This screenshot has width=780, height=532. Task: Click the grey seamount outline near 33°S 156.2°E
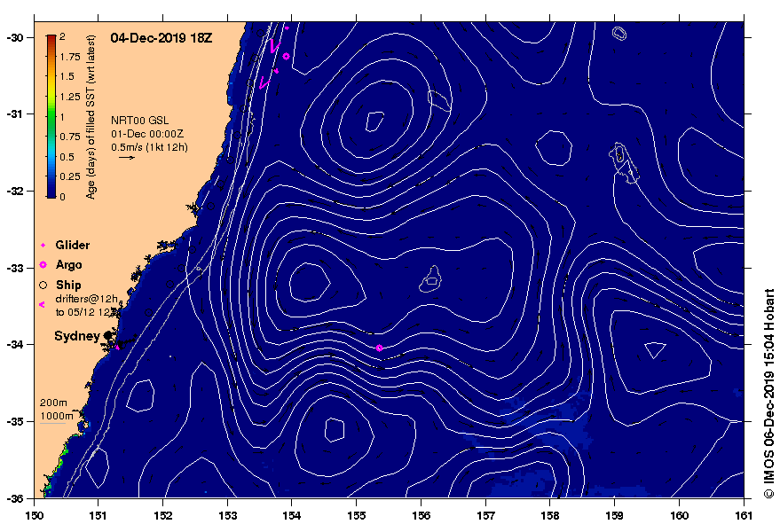point(430,279)
